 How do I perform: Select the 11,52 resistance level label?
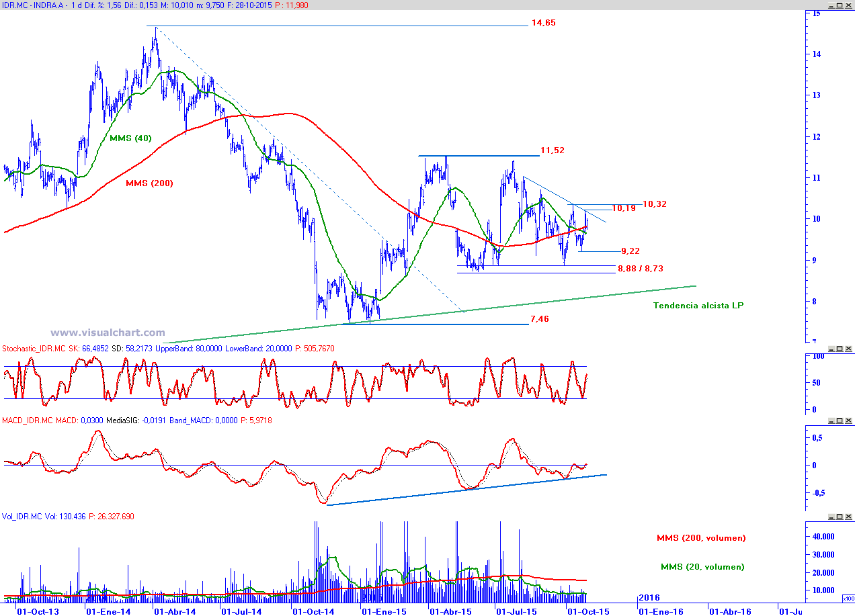point(553,150)
